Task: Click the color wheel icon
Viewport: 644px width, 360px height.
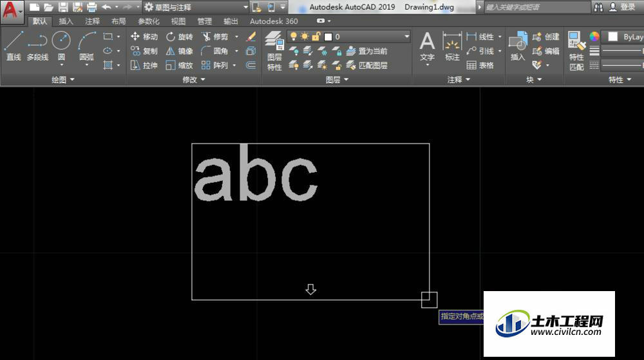Action: tap(594, 37)
